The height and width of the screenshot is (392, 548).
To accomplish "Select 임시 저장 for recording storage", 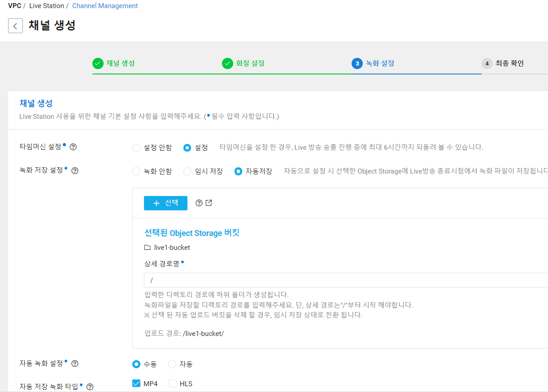I will click(x=187, y=170).
